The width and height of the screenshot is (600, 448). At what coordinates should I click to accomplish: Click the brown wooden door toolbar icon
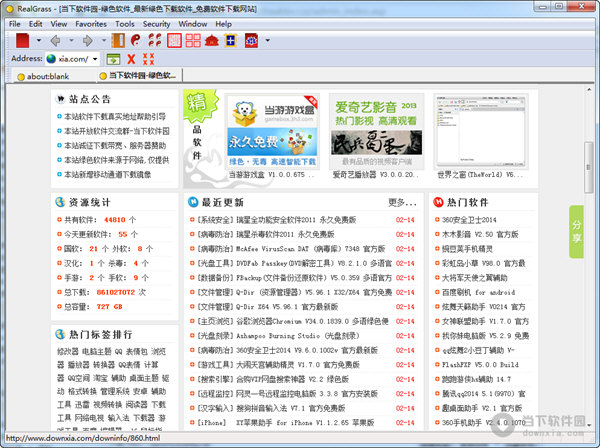point(118,41)
